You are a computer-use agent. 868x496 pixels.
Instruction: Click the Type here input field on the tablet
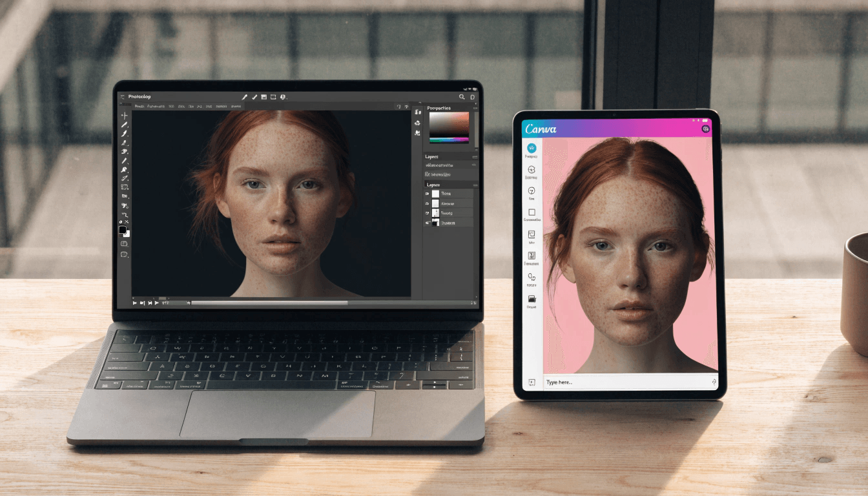coord(620,381)
